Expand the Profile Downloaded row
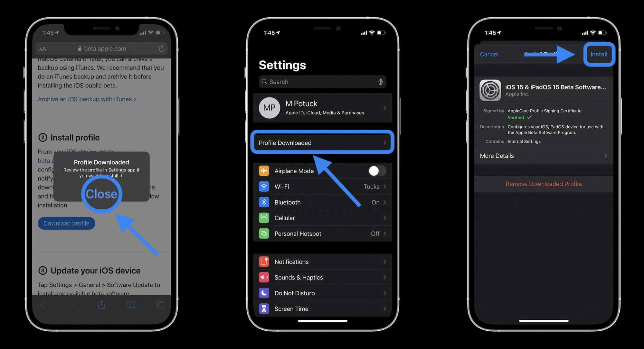 coord(322,142)
